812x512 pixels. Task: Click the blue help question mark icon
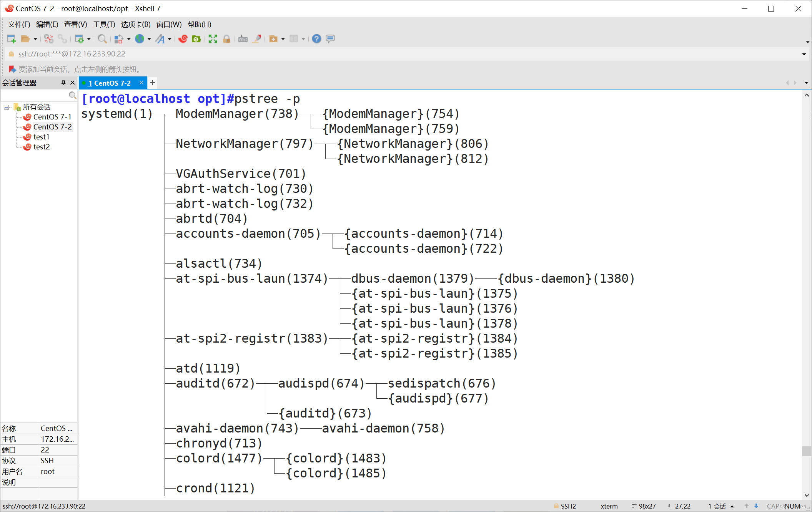coord(316,39)
